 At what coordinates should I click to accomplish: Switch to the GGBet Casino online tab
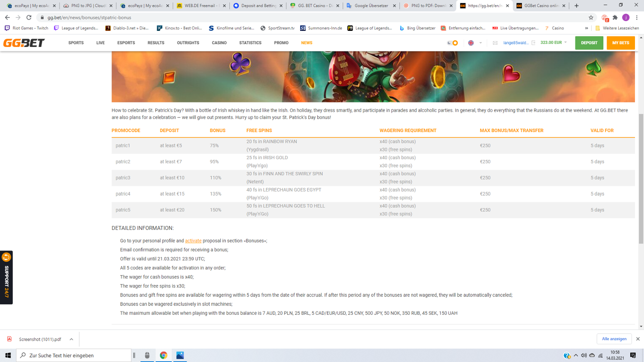tap(541, 6)
